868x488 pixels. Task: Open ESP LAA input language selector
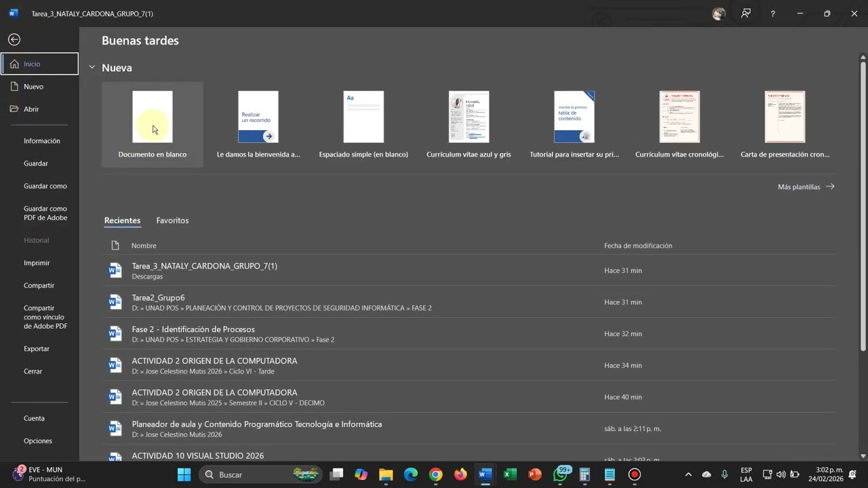[x=746, y=474]
